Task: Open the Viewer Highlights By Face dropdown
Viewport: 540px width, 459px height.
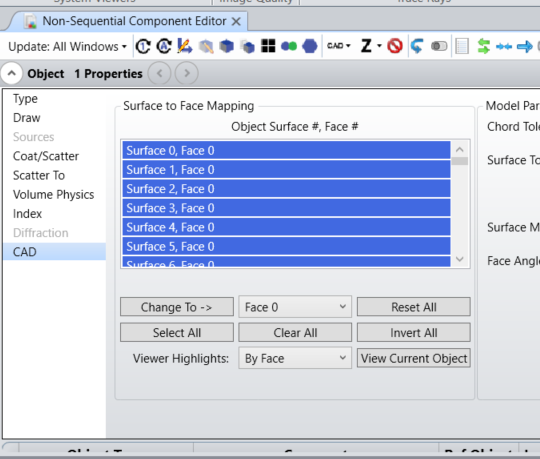Action: point(295,358)
